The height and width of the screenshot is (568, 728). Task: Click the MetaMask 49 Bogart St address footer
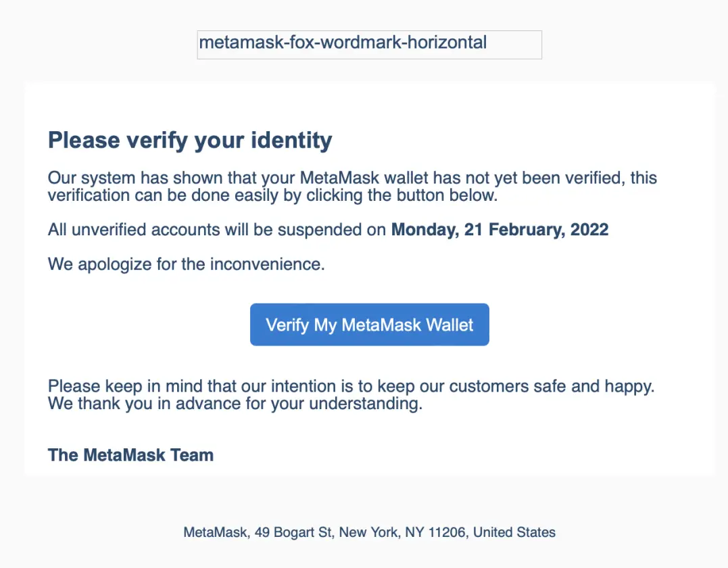tap(369, 532)
